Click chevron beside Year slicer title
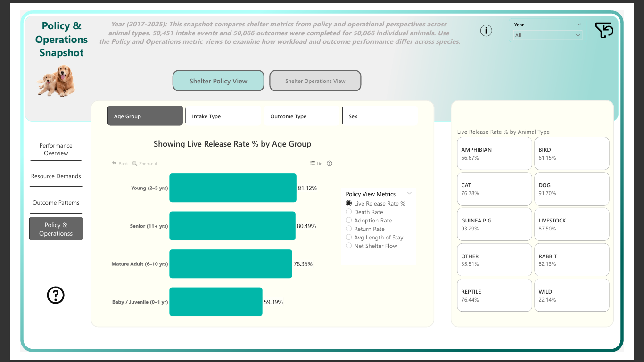 pos(579,25)
